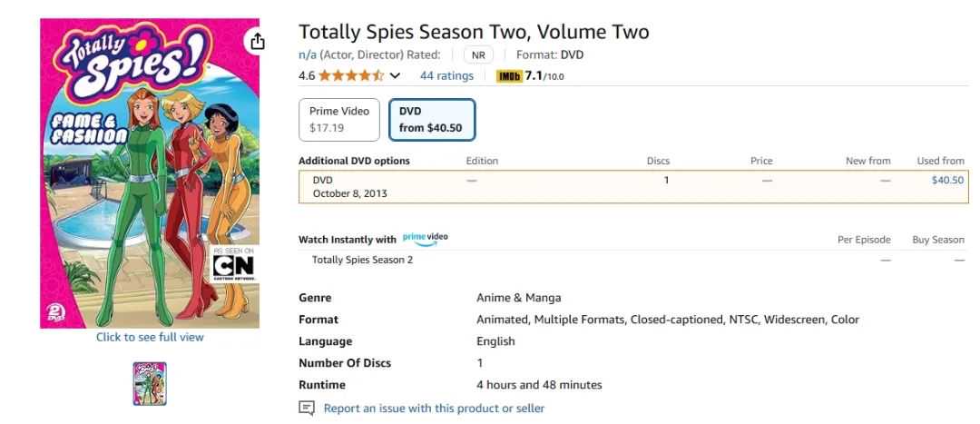Open the main Totally Spies cover image
Image resolution: width=980 pixels, height=424 pixels.
coord(150,173)
